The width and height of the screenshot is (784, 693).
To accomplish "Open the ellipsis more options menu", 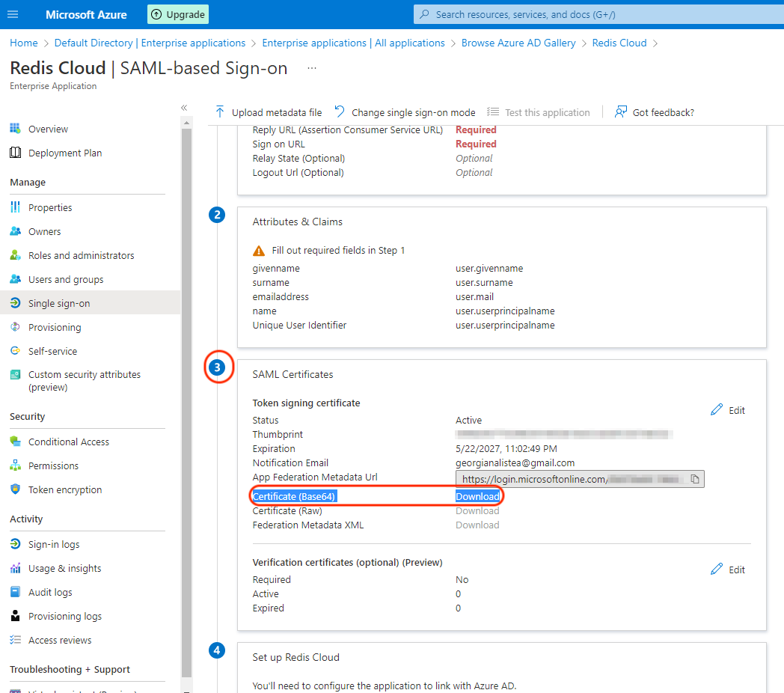I will [312, 68].
